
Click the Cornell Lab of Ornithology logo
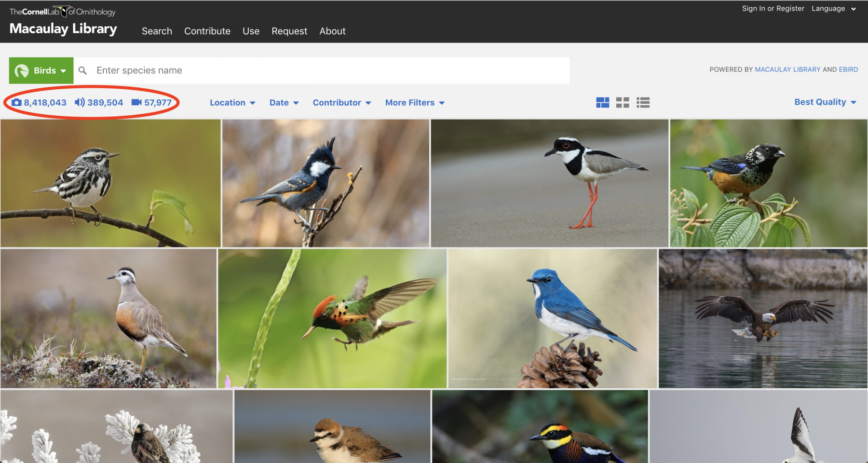(63, 12)
